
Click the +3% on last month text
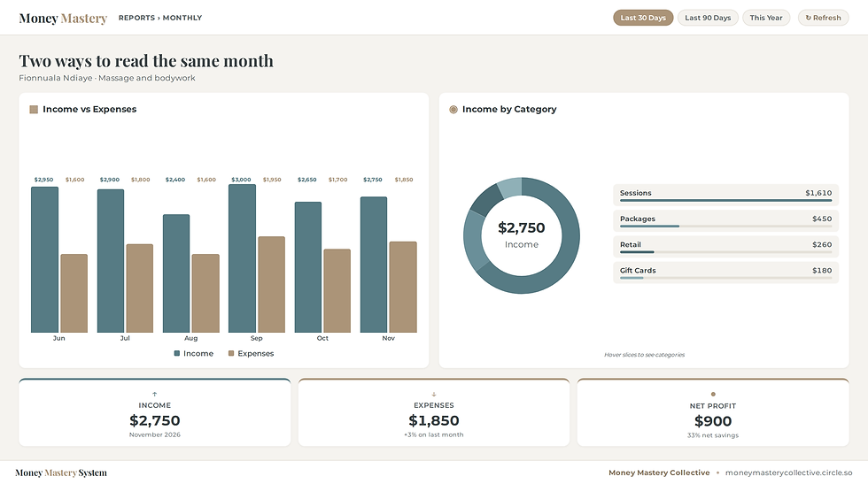[x=433, y=434]
